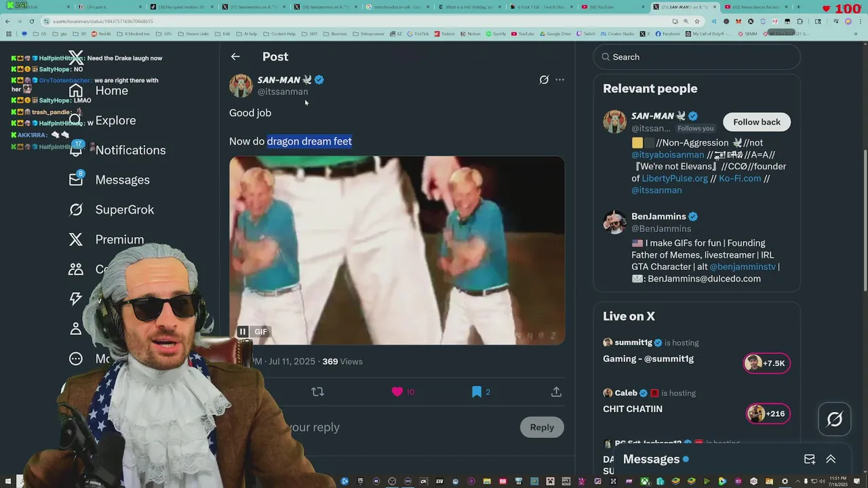
Task: Open @benjamminstv alt account link
Action: pos(743,267)
